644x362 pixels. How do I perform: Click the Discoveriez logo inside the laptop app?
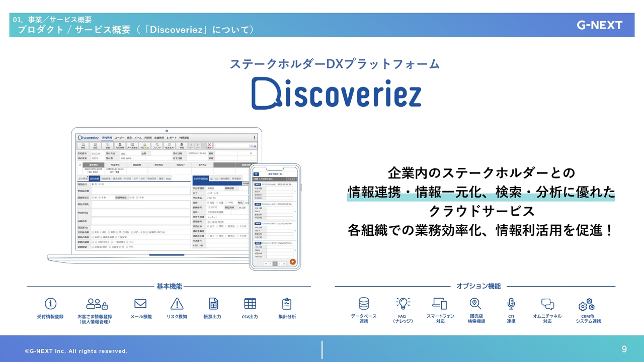click(89, 137)
